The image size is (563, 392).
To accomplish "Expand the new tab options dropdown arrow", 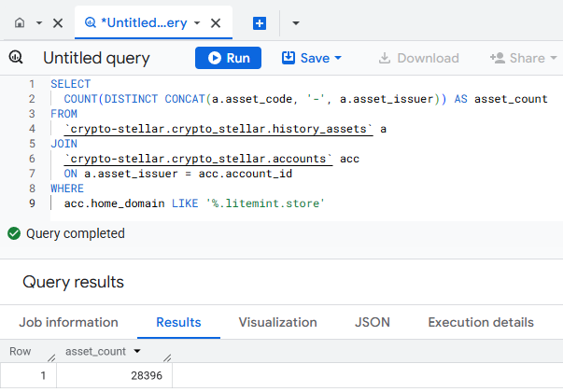I will click(x=296, y=23).
